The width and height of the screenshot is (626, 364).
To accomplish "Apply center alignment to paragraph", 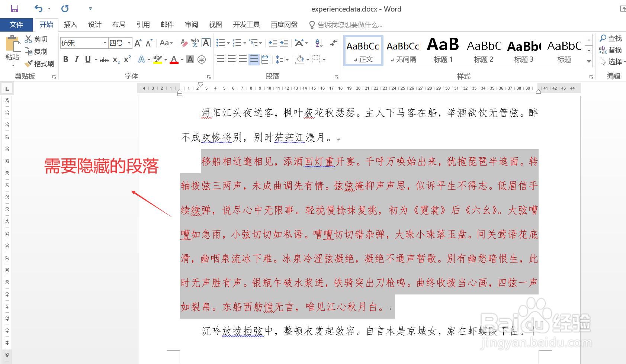I will pyautogui.click(x=232, y=59).
